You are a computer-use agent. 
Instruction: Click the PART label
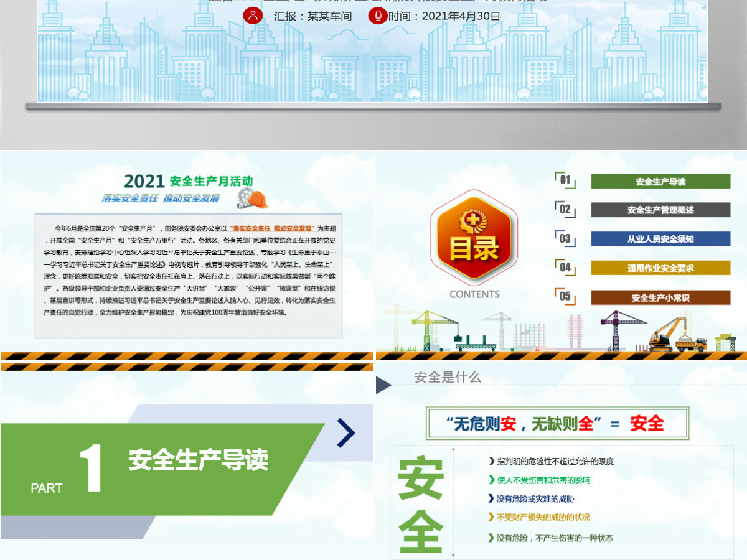(47, 488)
